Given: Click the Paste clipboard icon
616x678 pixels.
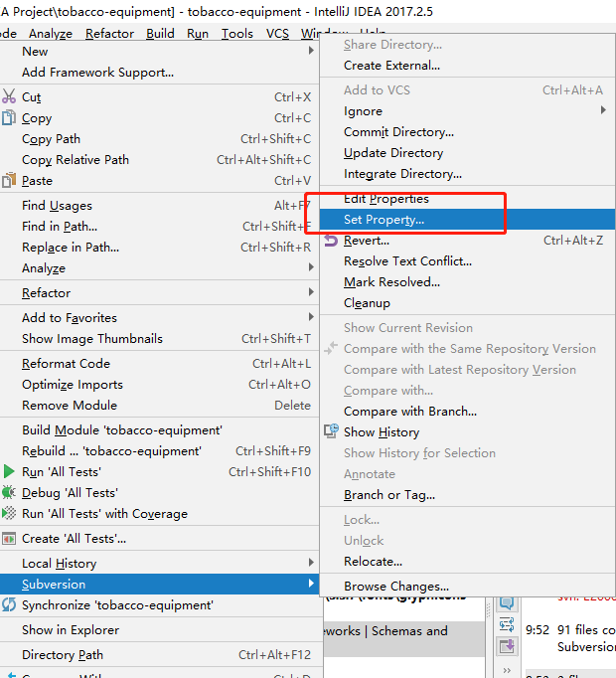Looking at the screenshot, I should (9, 180).
